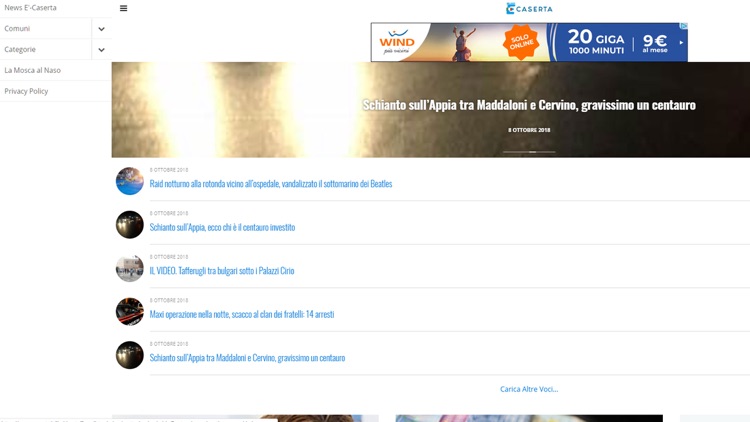Screen dimensions: 750x422
Task: Click the hero date 8 OTTOBRE 2018
Action: [529, 130]
